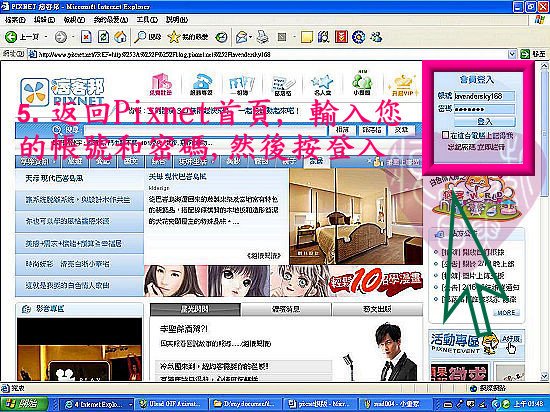This screenshot has width=550, height=412.
Task: Expand the address bar dropdown arrow
Action: tap(512, 54)
